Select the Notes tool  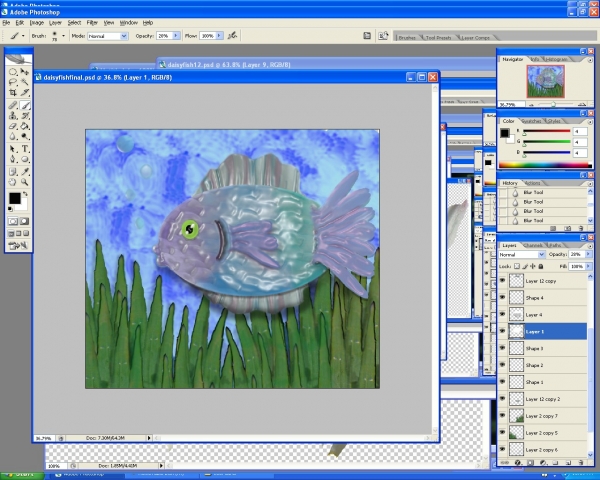[13, 172]
